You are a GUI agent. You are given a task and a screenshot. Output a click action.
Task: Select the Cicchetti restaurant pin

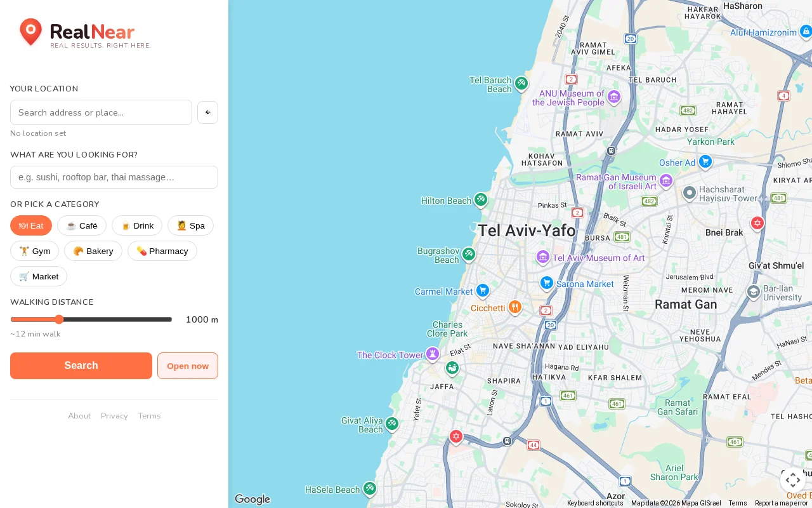click(514, 307)
